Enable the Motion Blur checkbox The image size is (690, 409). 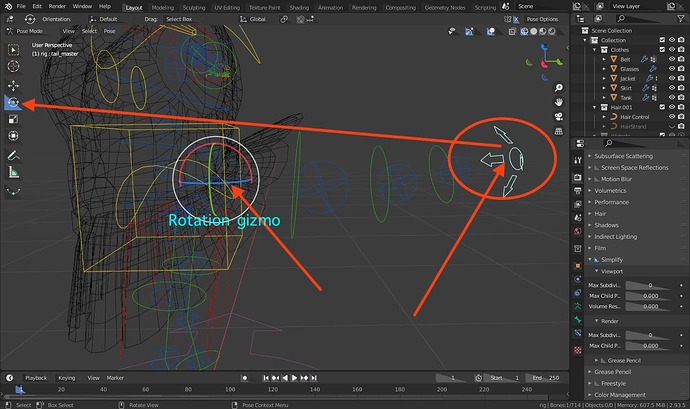coord(596,179)
